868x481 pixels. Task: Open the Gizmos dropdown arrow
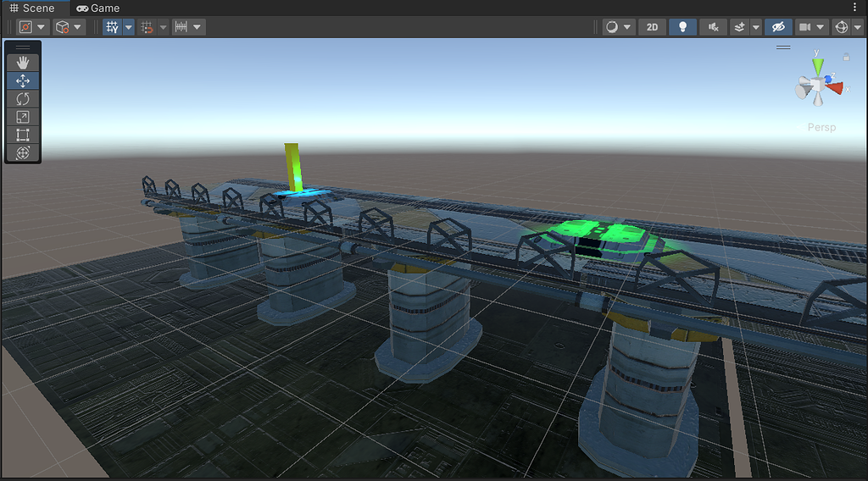pos(857,27)
